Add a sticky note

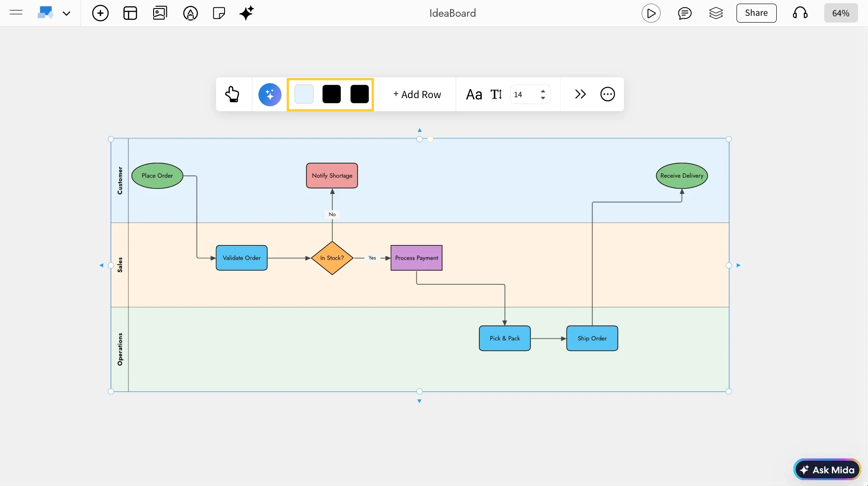pyautogui.click(x=219, y=13)
